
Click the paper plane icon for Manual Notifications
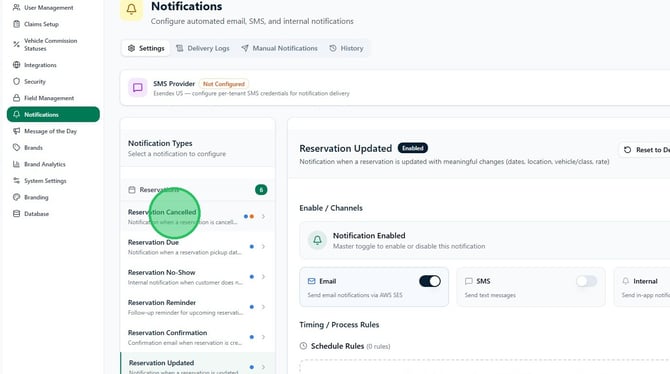(244, 48)
